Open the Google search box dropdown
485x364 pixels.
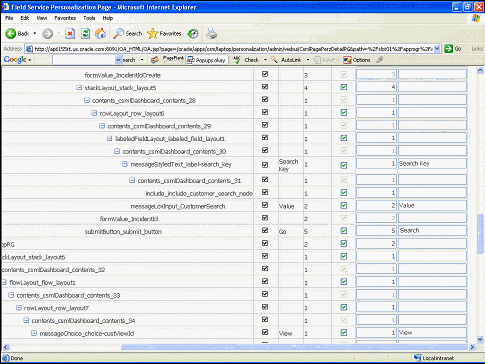click(x=119, y=60)
